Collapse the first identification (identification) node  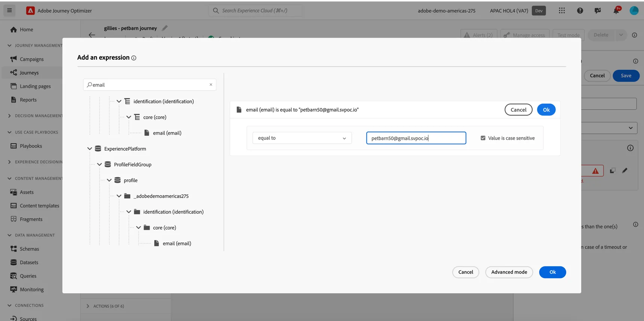tap(119, 101)
